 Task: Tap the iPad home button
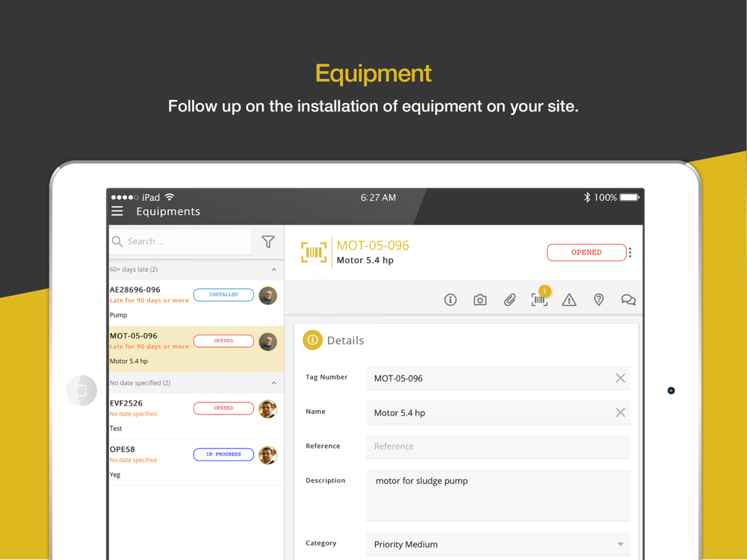click(x=81, y=391)
